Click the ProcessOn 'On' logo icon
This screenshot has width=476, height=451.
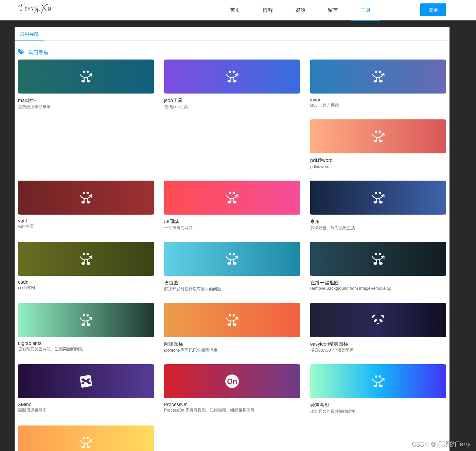pos(232,381)
